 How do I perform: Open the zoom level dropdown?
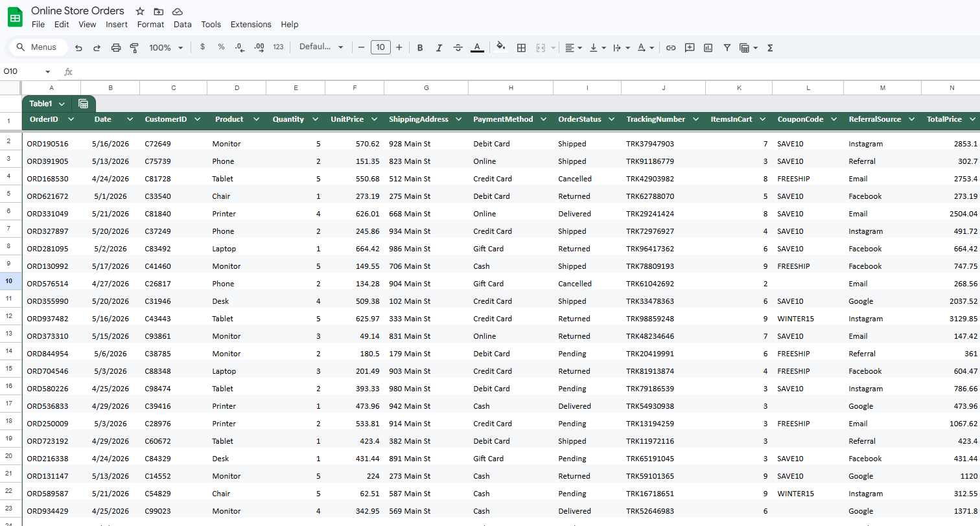[166, 47]
